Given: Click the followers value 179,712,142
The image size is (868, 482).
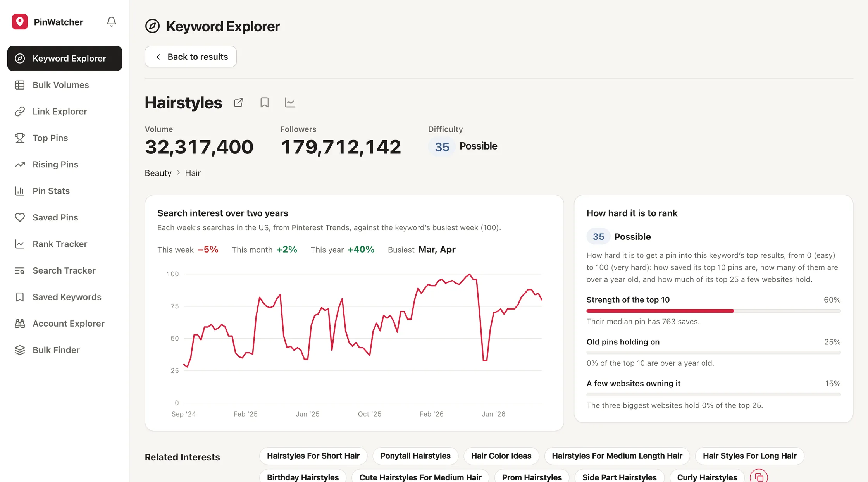Looking at the screenshot, I should [x=341, y=147].
